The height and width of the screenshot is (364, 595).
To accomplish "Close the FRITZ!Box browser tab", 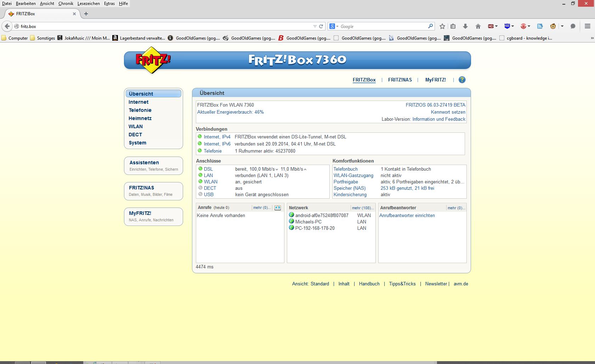I will pos(74,14).
